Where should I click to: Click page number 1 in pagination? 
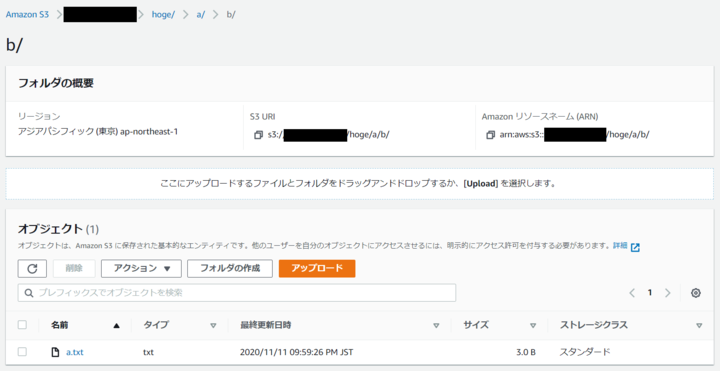(x=650, y=293)
